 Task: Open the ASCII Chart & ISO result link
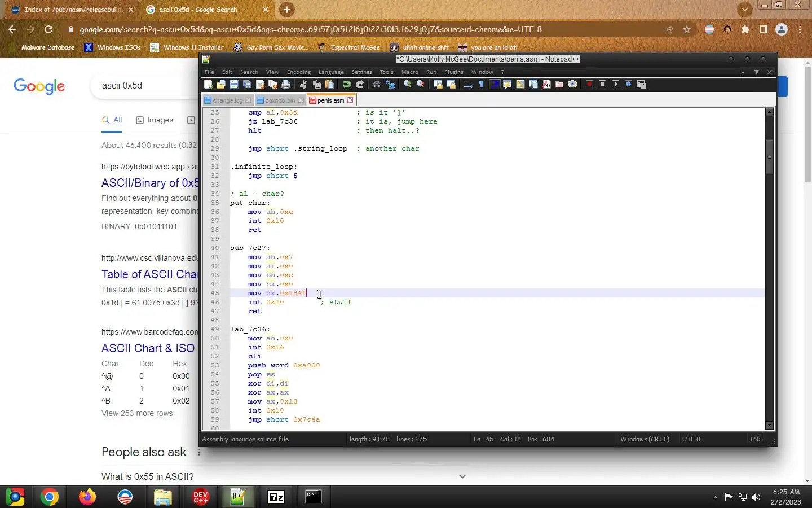point(148,348)
